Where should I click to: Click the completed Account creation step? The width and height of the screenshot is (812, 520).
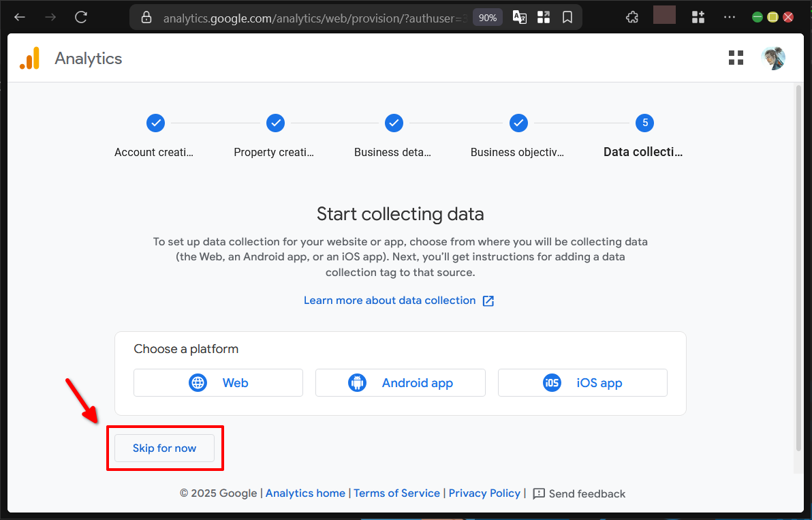point(155,123)
